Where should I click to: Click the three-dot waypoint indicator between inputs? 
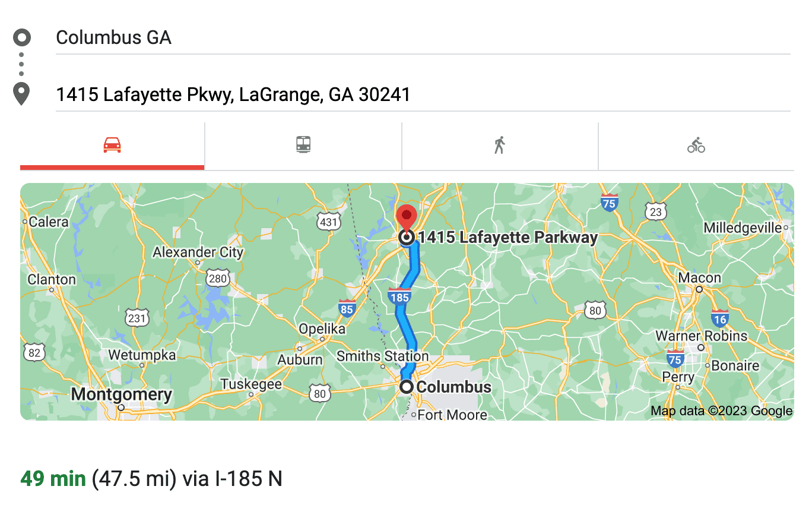[21, 64]
